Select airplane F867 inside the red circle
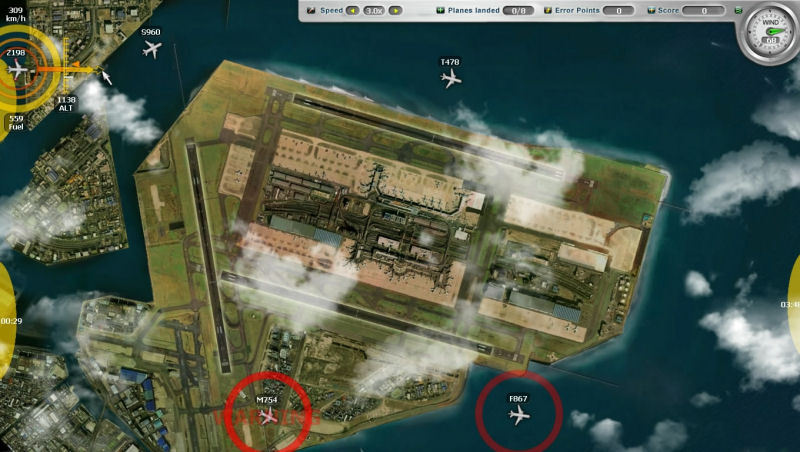 pyautogui.click(x=519, y=415)
